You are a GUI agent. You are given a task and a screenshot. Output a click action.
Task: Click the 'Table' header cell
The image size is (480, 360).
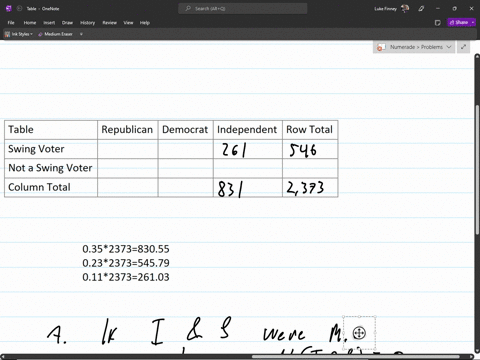51,130
